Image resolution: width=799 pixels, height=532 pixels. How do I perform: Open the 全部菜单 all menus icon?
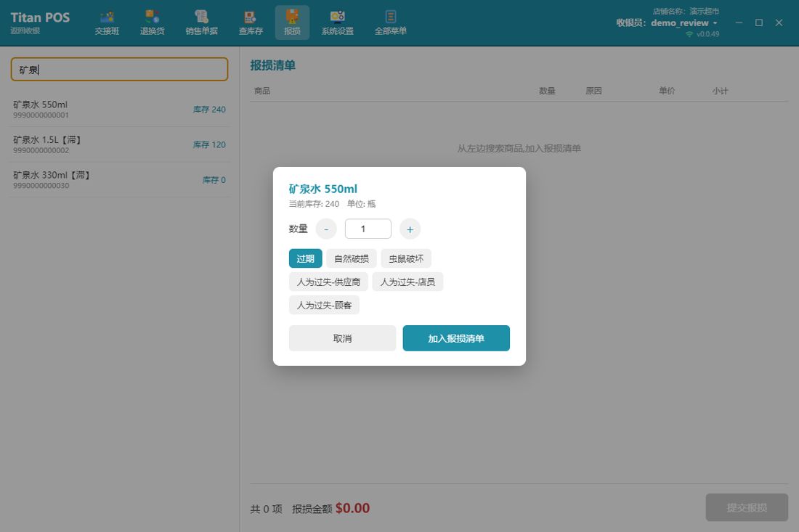tap(390, 23)
